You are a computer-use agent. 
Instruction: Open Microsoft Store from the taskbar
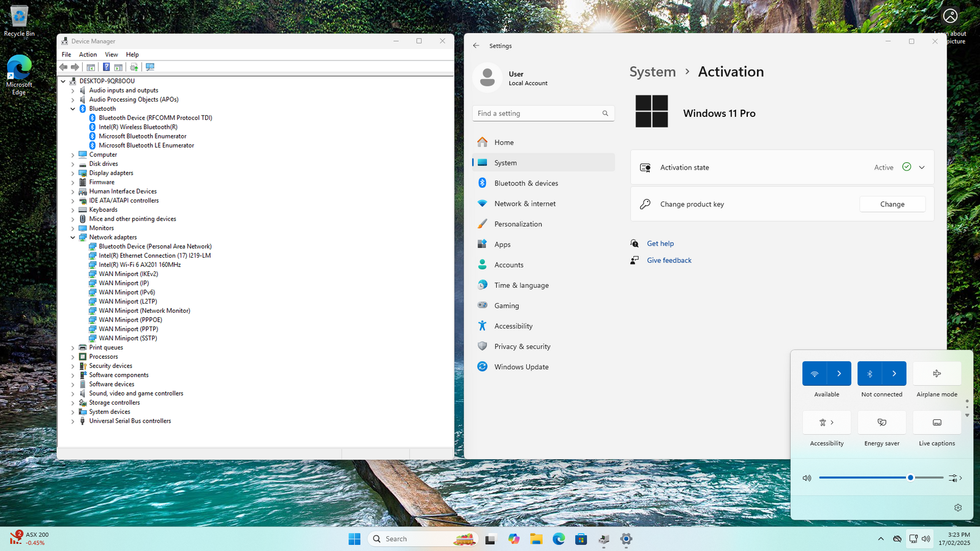(x=581, y=539)
